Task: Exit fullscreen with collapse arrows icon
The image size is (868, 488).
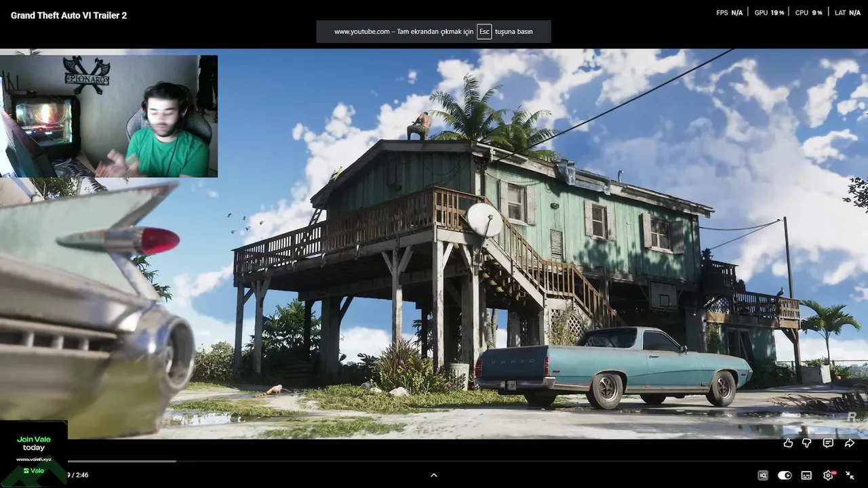Action: (x=850, y=475)
